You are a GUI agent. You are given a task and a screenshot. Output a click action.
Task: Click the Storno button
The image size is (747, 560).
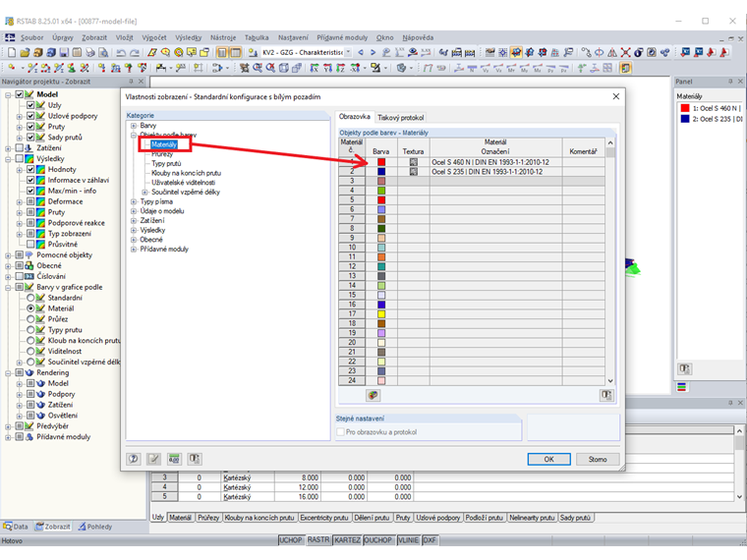click(x=598, y=459)
